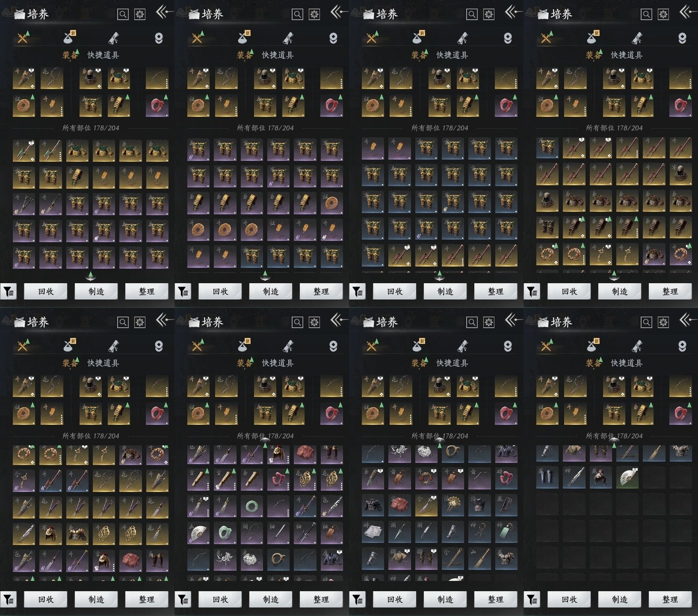Click the filter funnel icon in the top-right panel
Viewport: 698px width, 616px height.
click(x=532, y=292)
